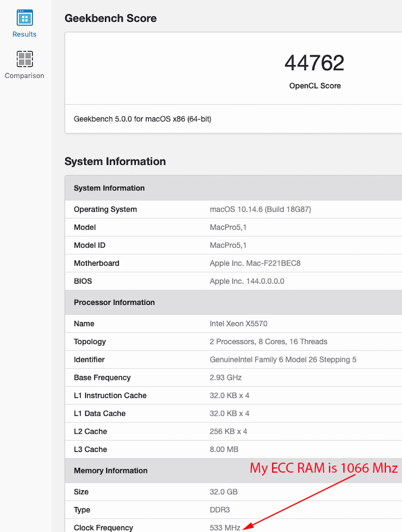Click the 2.93 GHz base frequency value
The height and width of the screenshot is (532, 402).
pyautogui.click(x=225, y=377)
